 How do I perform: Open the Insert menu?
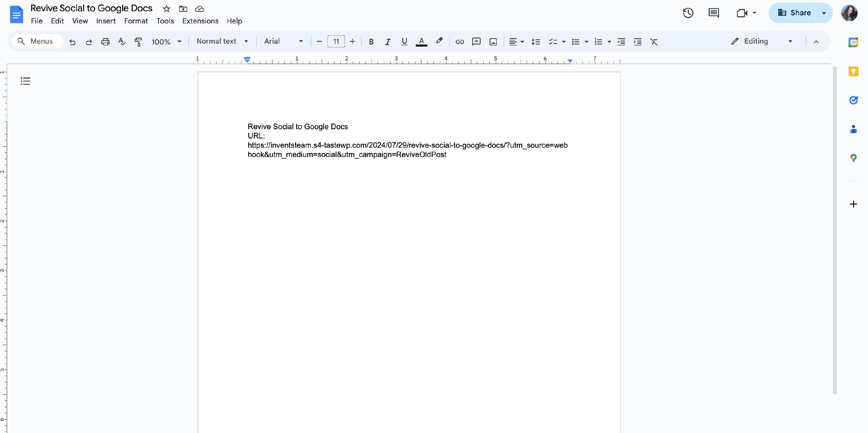pos(106,21)
